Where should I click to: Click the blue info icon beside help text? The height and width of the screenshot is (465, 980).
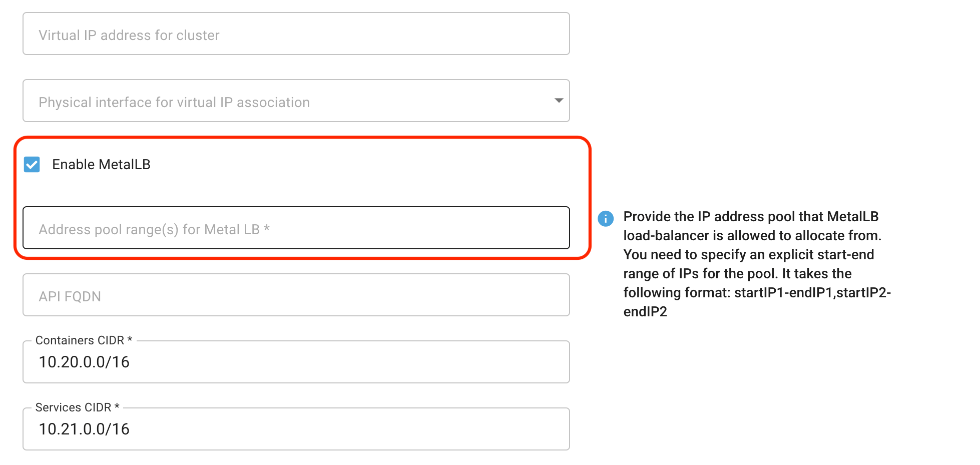[x=606, y=218]
